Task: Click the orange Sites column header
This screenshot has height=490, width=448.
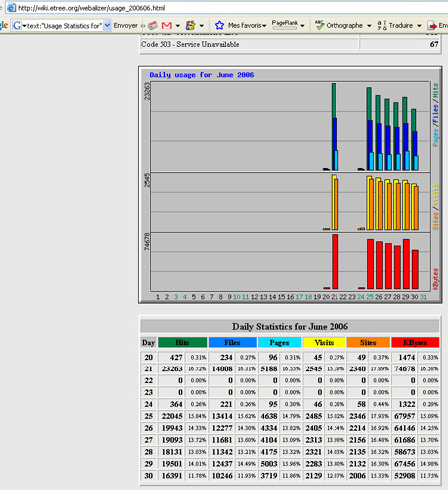Action: click(368, 342)
